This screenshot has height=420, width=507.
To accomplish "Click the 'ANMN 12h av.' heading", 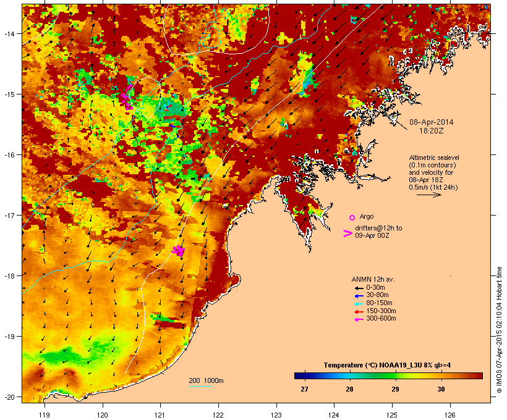I will 373,279.
